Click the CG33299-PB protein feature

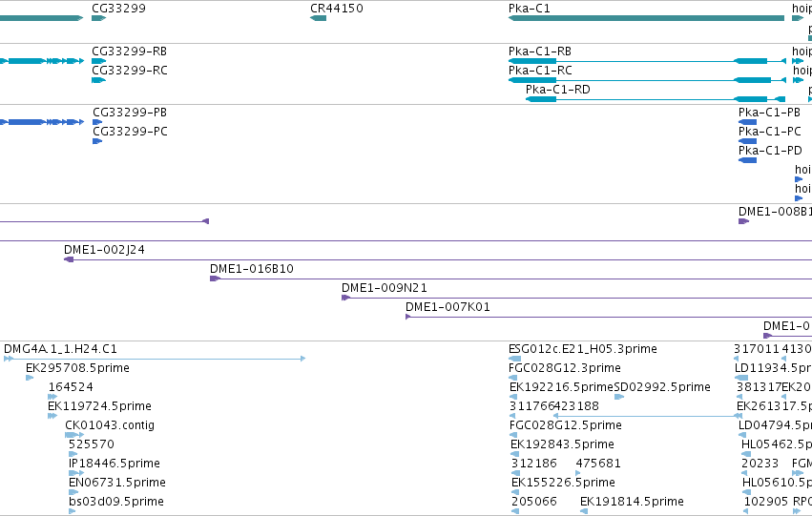[x=97, y=122]
